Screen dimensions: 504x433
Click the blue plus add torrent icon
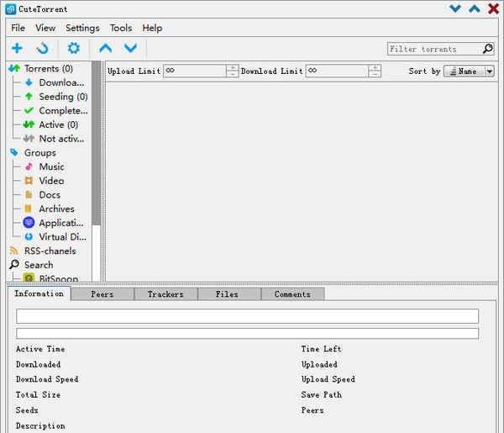point(17,48)
